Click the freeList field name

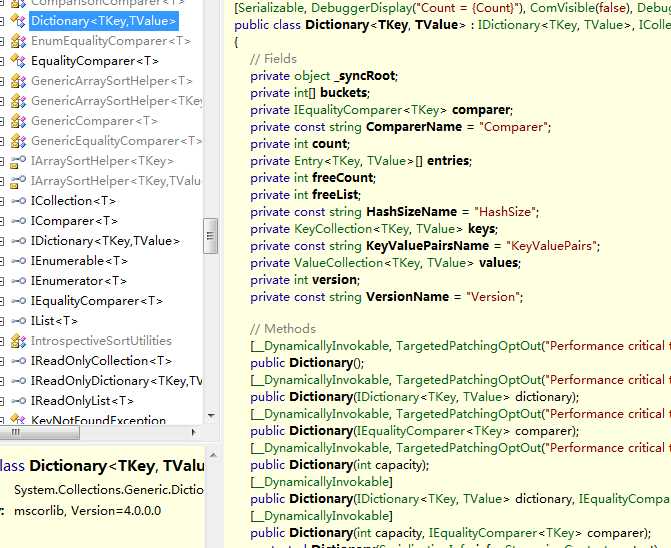(x=335, y=195)
